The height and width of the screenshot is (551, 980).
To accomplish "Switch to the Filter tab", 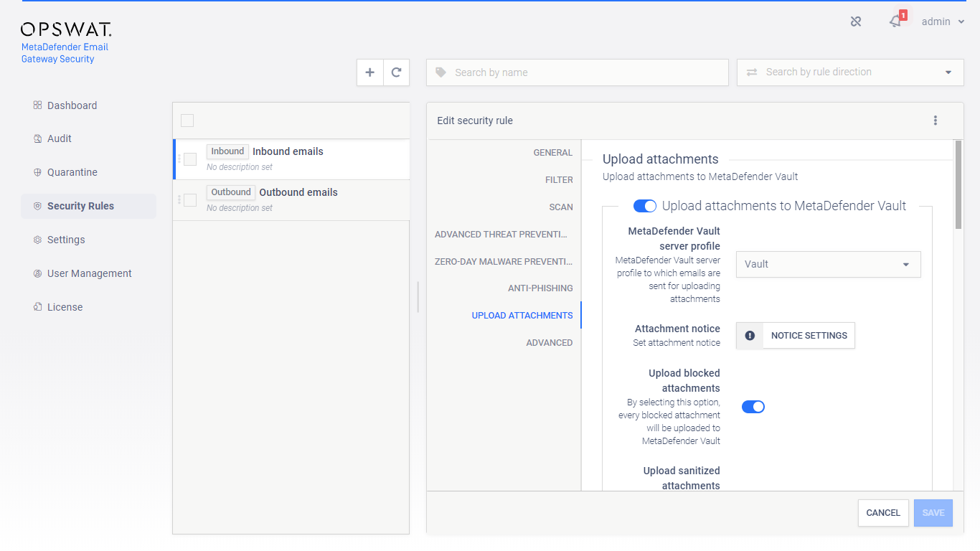I will click(559, 180).
